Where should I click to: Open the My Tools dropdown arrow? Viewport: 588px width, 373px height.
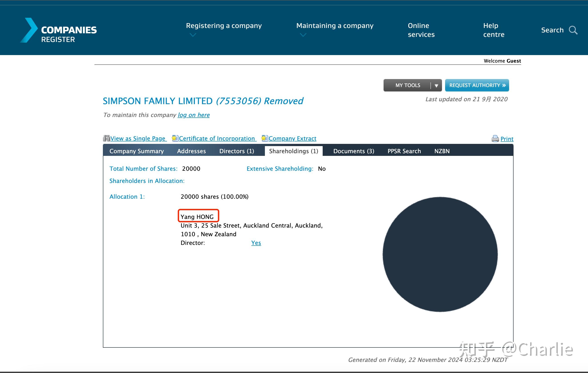pyautogui.click(x=436, y=85)
